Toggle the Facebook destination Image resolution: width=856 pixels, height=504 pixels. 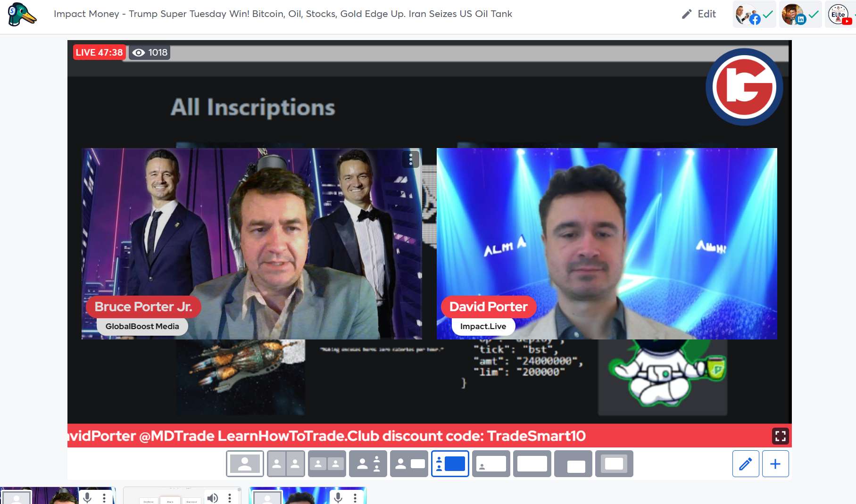pyautogui.click(x=754, y=14)
